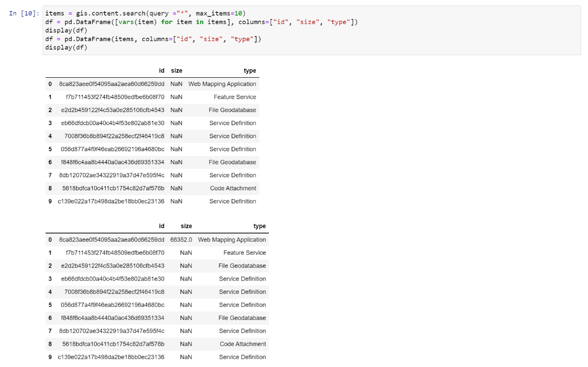Select the Code Attachment type in row 8
Viewport: 588px width, 367px height.
243,344
